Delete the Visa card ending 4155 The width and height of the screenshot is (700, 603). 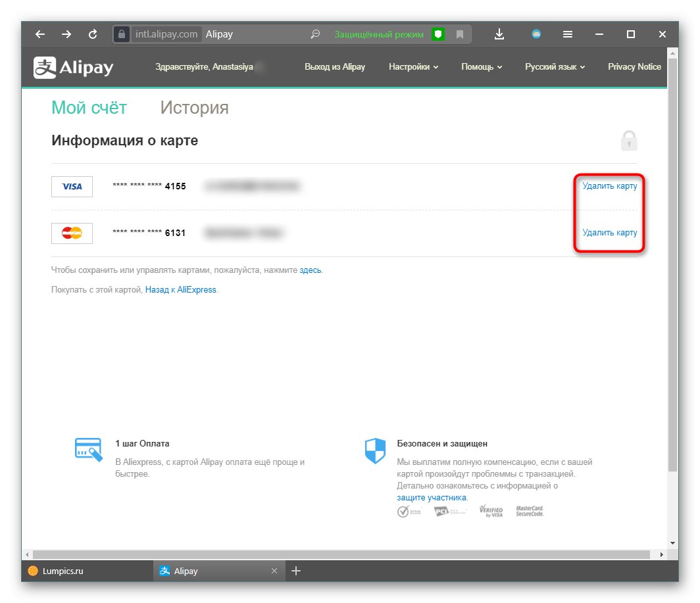click(609, 185)
